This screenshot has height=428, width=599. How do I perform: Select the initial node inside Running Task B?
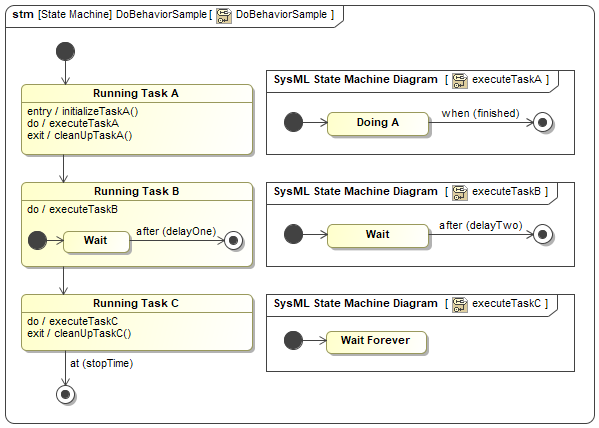click(37, 240)
